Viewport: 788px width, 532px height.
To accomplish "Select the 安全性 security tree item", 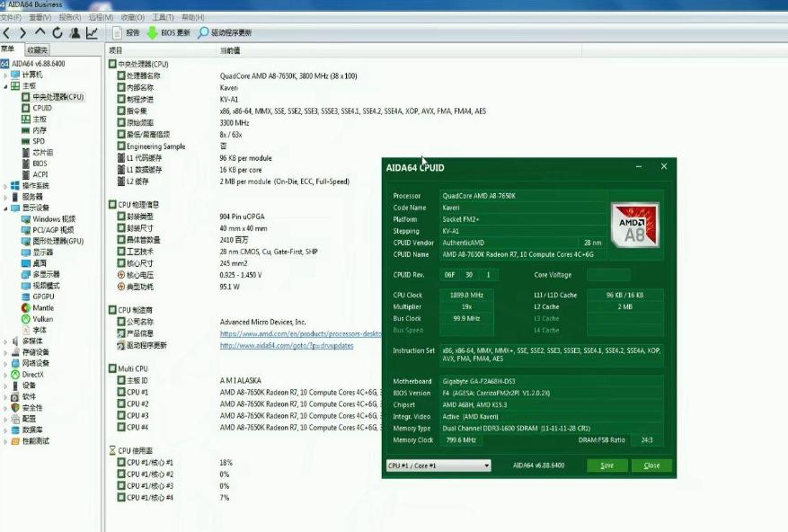I will (x=27, y=408).
